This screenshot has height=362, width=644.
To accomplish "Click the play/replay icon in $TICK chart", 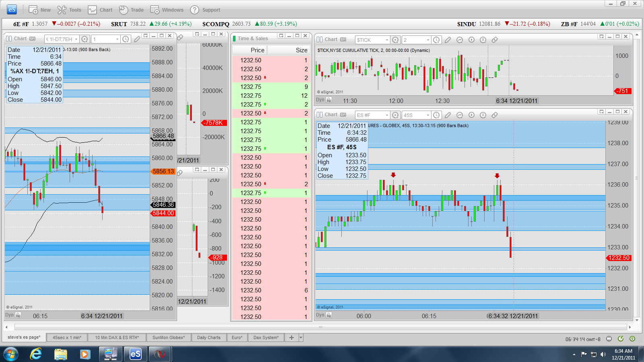I will (471, 40).
